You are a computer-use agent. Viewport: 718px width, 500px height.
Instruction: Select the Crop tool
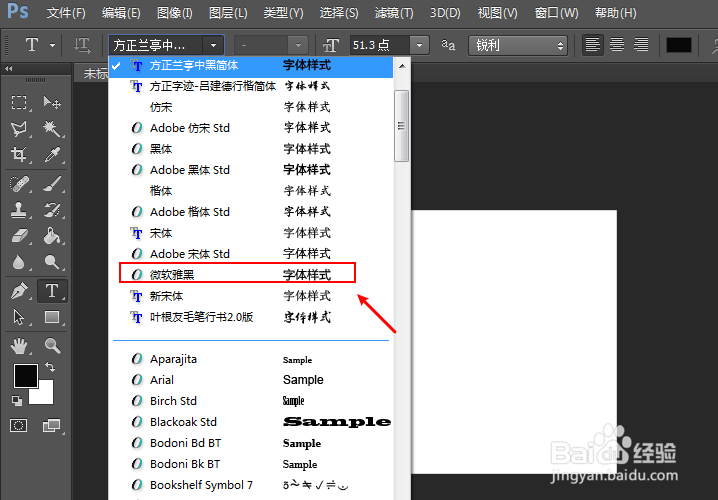pyautogui.click(x=19, y=155)
